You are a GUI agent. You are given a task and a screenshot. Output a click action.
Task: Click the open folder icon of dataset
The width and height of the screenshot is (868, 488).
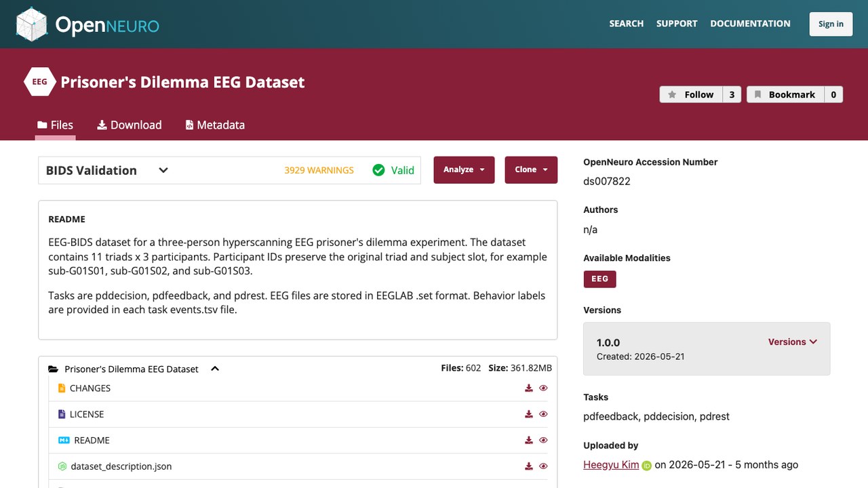coord(54,369)
